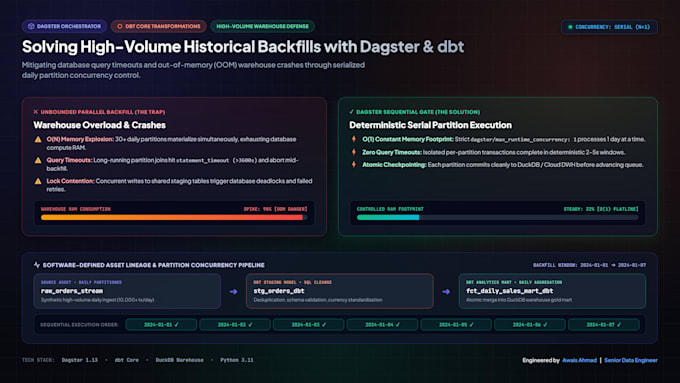Click the STEADY: 22% flatline label
The width and height of the screenshot is (680, 383).
point(601,209)
